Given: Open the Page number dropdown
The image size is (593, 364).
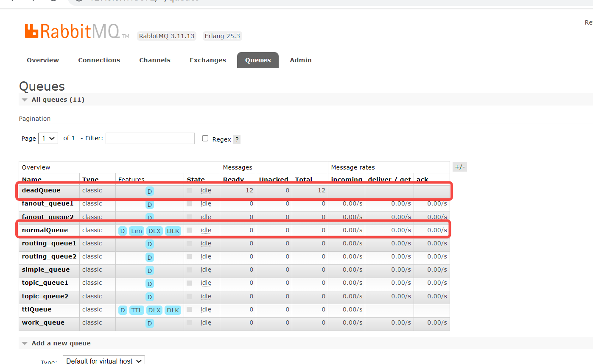Looking at the screenshot, I should (48, 138).
